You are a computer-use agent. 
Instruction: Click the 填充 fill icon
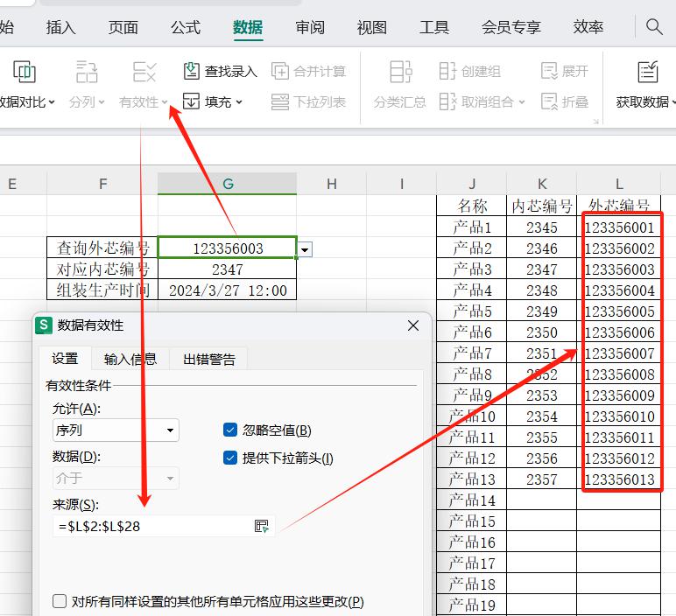coord(191,101)
